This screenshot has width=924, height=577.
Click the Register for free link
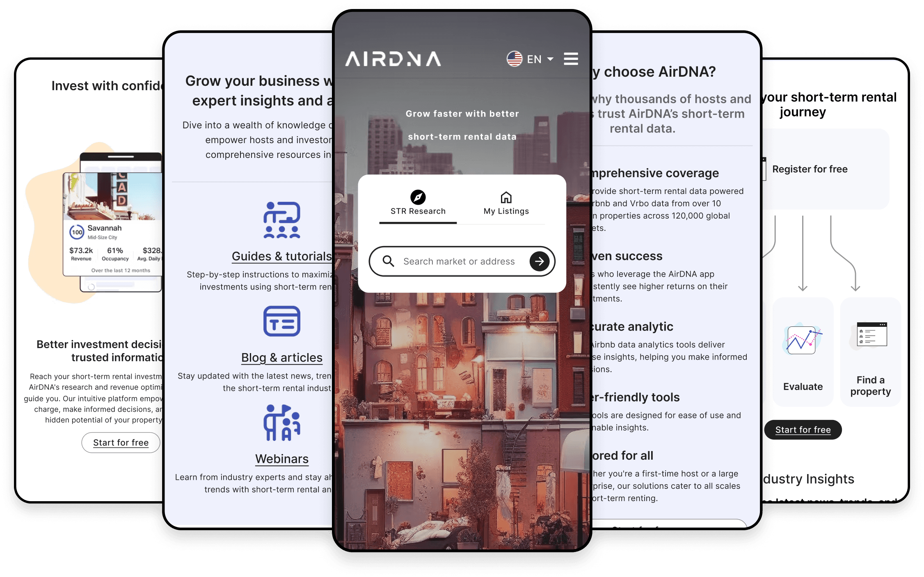click(x=810, y=168)
